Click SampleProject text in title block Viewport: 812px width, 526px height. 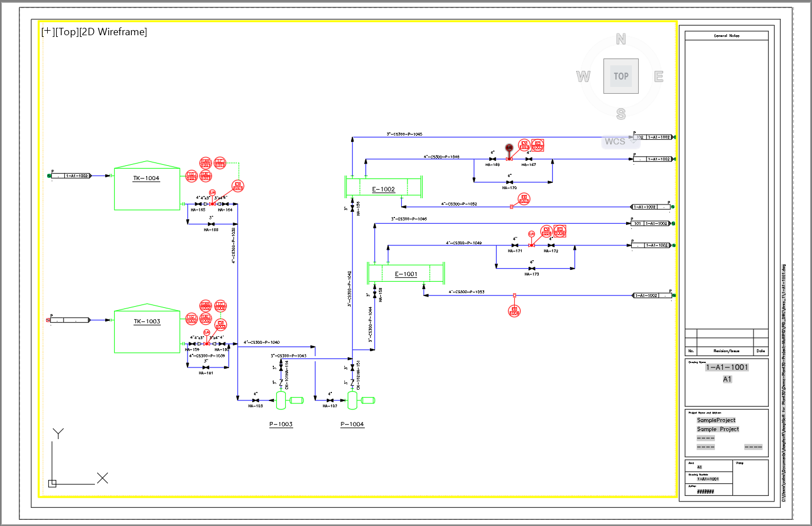(x=716, y=420)
